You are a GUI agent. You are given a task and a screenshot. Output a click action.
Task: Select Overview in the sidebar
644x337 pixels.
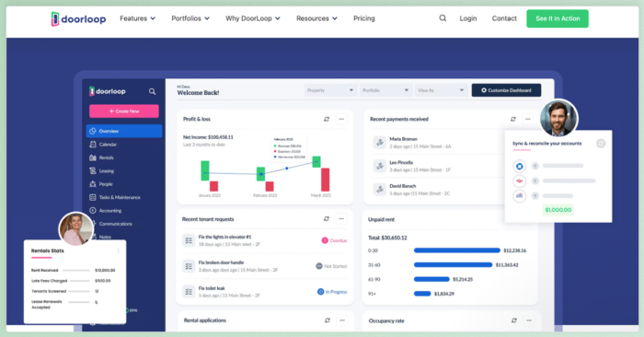pos(124,131)
